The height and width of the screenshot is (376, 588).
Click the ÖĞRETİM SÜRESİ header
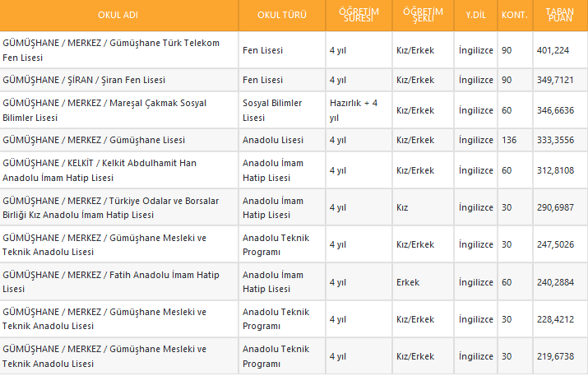[358, 15]
